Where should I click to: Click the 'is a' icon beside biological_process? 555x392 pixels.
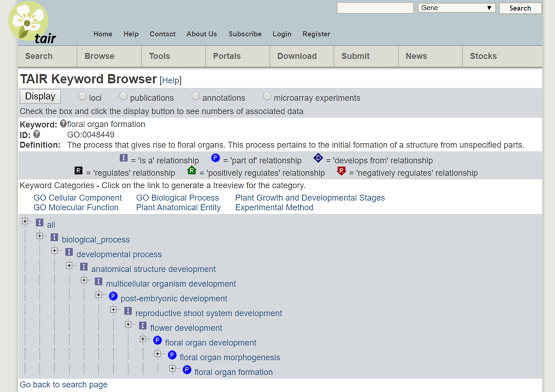tap(54, 237)
